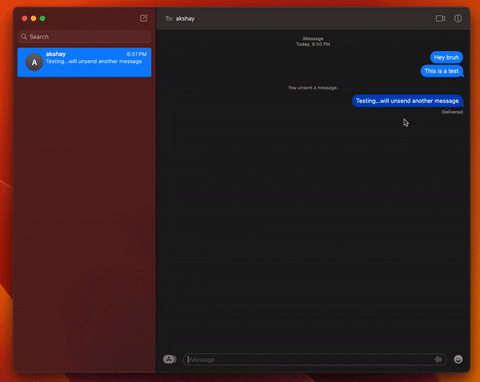
Task: Focus the Message text input field
Action: pos(315,359)
